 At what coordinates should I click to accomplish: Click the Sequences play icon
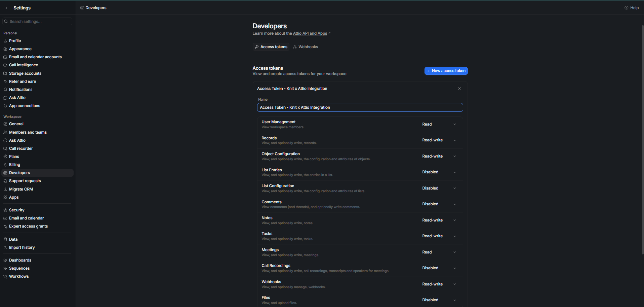tap(5, 268)
